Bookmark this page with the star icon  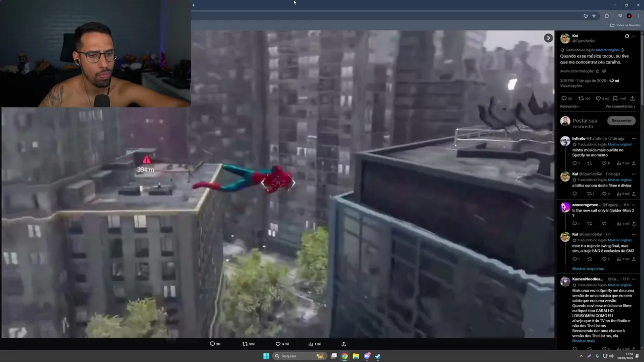(x=594, y=16)
